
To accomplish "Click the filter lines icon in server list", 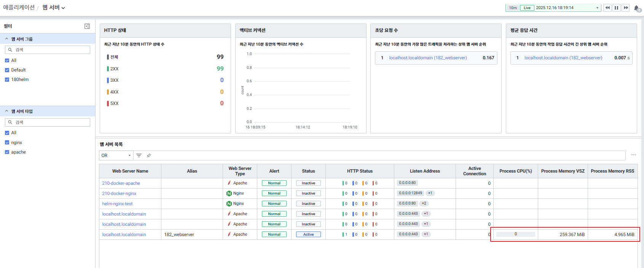I will click(x=139, y=155).
